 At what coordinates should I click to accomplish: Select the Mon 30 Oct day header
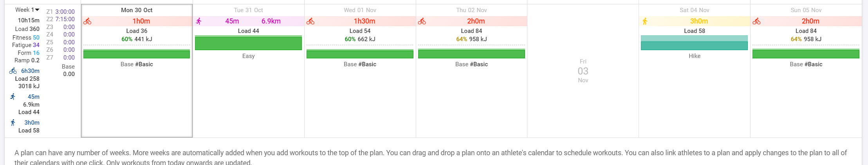click(x=137, y=10)
